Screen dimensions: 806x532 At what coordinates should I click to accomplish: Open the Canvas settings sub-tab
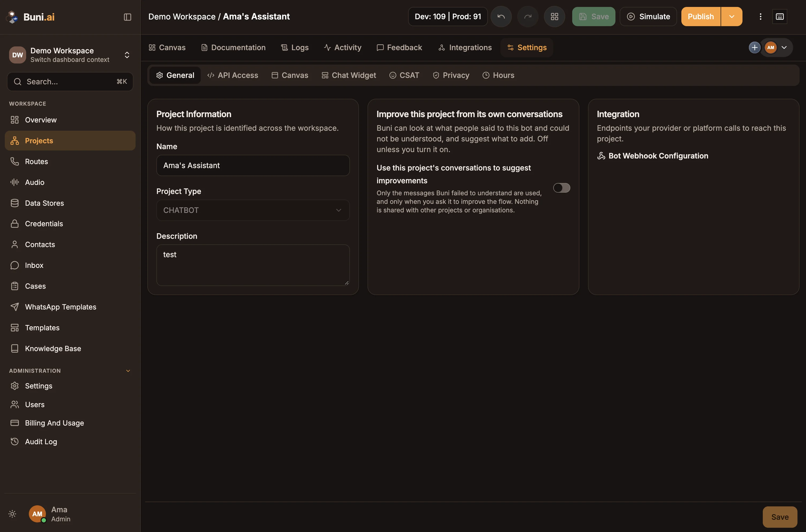tap(290, 75)
